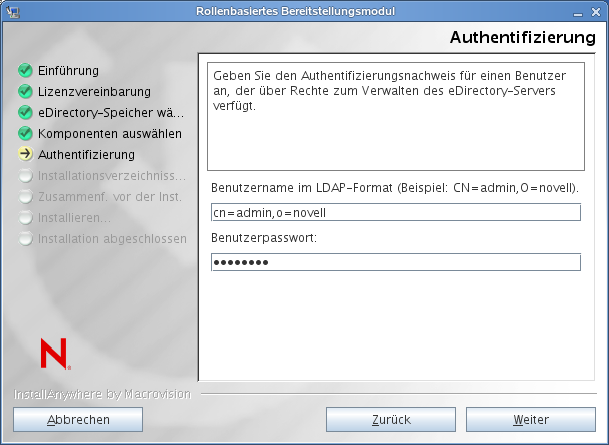609x445 pixels.
Task: Click the checkmark by Komponenten auswählen
Action: 26,134
